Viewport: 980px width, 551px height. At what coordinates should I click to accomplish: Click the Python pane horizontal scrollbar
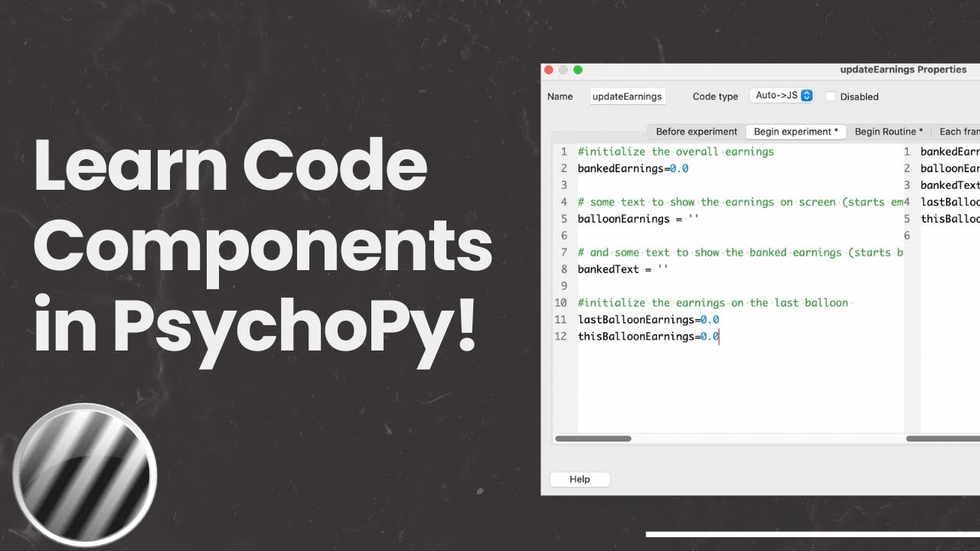point(593,439)
